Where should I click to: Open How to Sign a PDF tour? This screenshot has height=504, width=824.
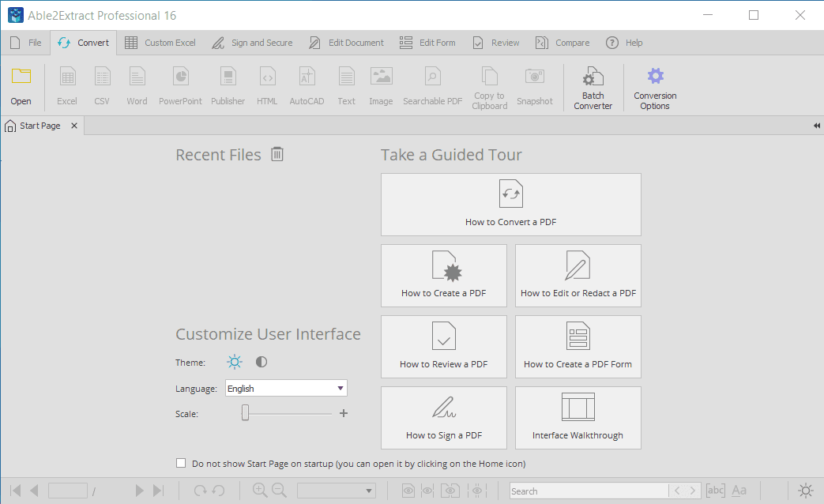444,418
